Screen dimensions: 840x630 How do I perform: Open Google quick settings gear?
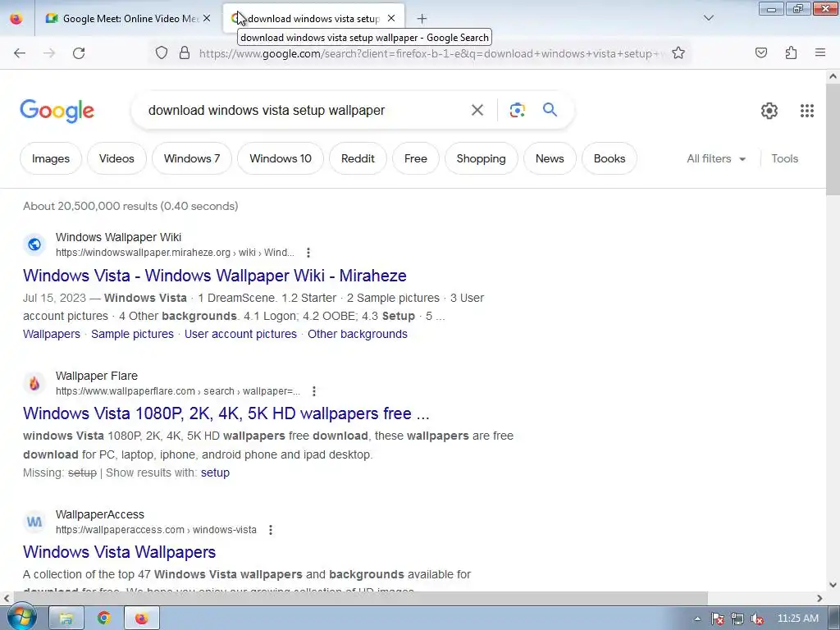(769, 111)
